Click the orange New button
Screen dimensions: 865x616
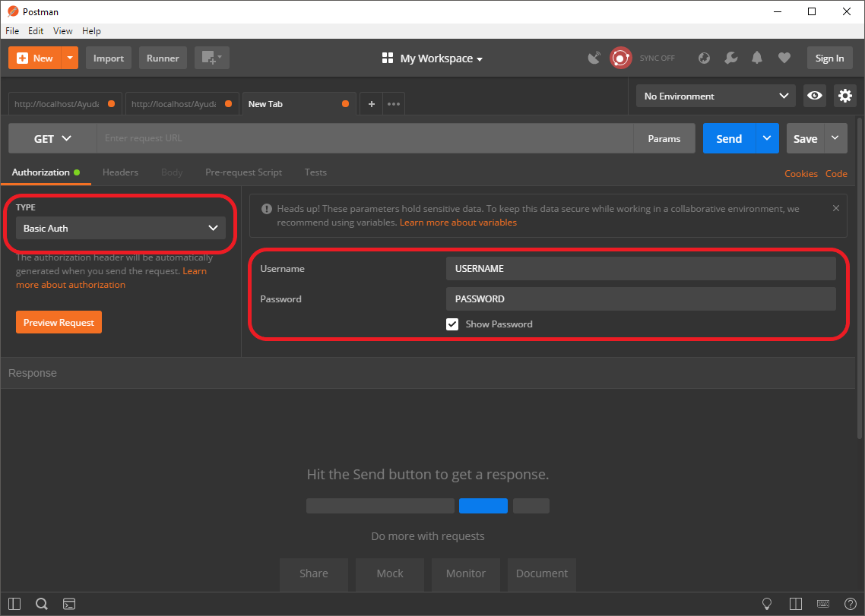35,58
